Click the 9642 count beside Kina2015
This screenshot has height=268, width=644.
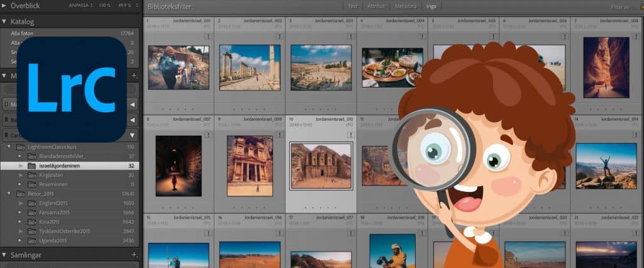128,222
